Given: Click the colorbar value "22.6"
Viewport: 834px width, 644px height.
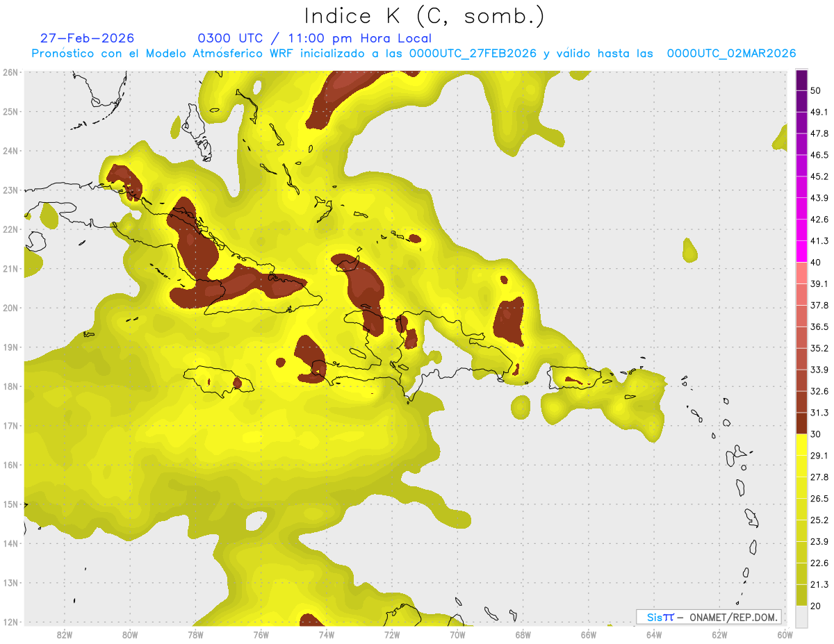Looking at the screenshot, I should pyautogui.click(x=819, y=563).
